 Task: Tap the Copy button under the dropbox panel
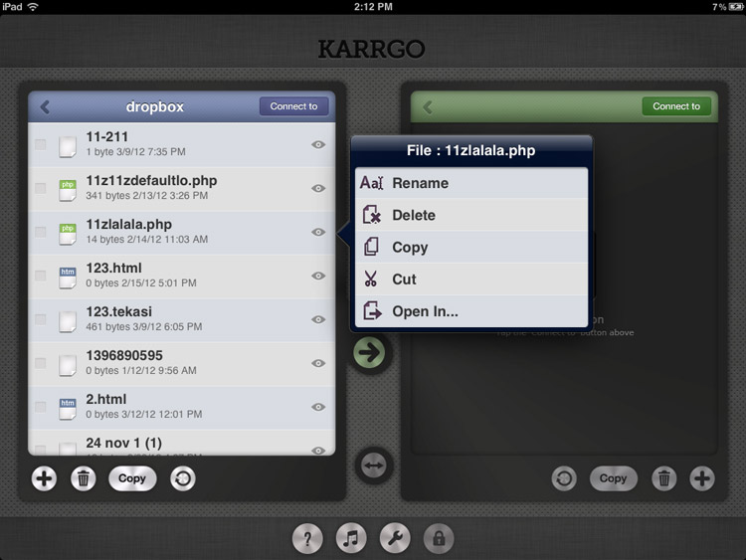point(132,478)
